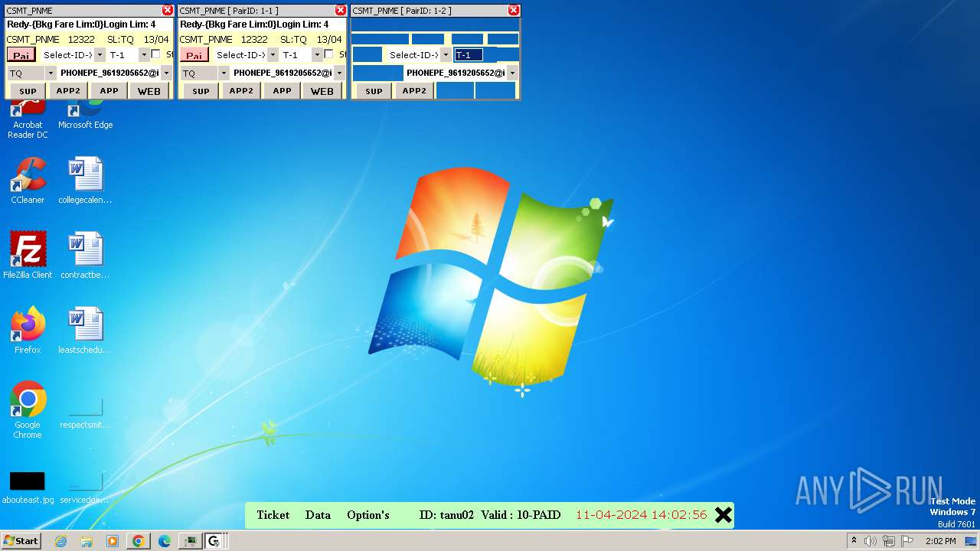Viewport: 980px width, 551px height.
Task: Click APP button in first CSMT_PNME window
Action: [x=109, y=91]
